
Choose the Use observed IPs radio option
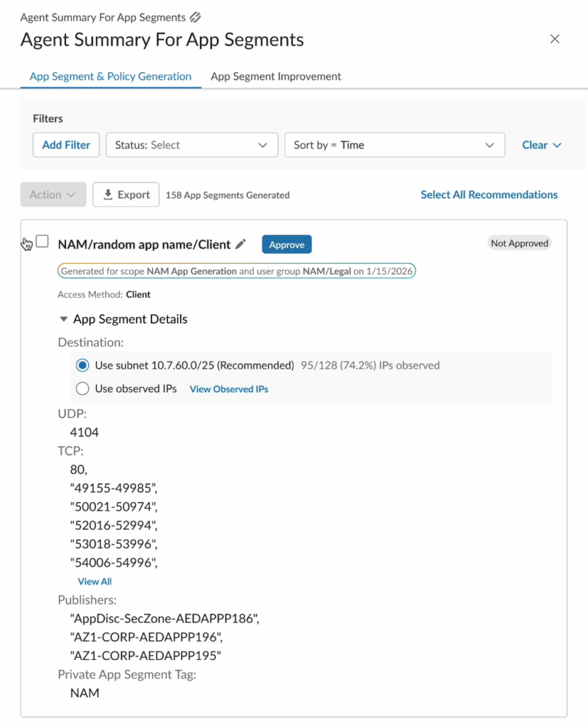(82, 389)
